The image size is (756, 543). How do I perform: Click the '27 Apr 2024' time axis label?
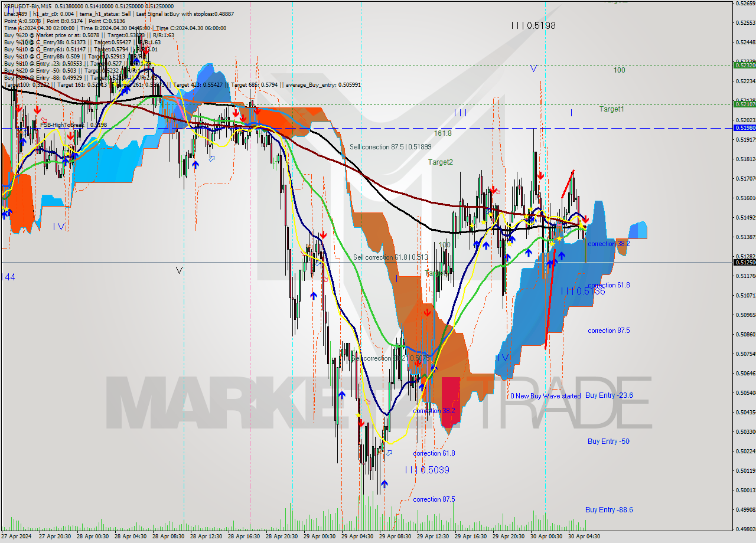[17, 537]
